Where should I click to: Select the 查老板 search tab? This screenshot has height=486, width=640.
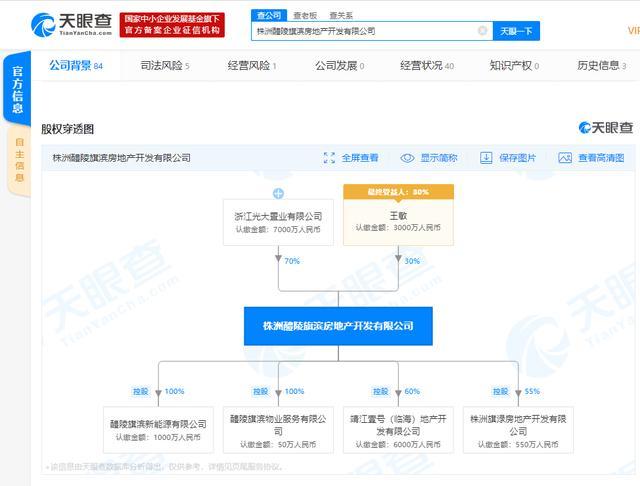tap(305, 16)
